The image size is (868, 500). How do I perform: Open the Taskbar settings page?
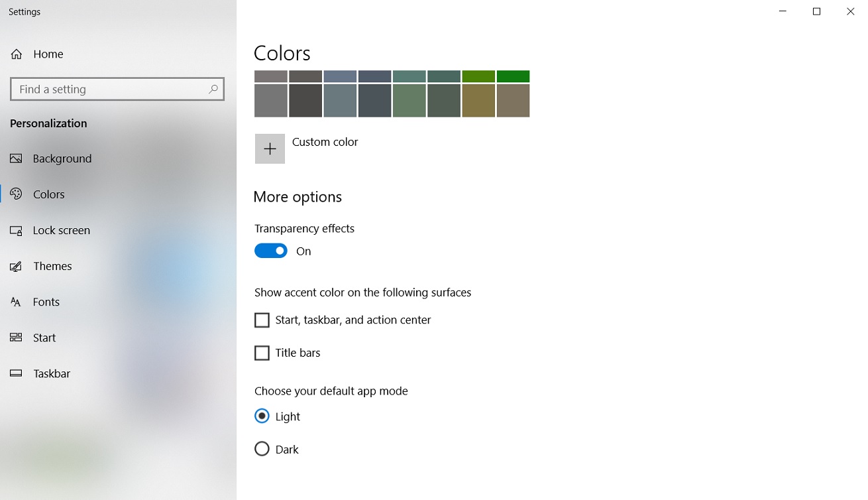[x=118, y=373]
